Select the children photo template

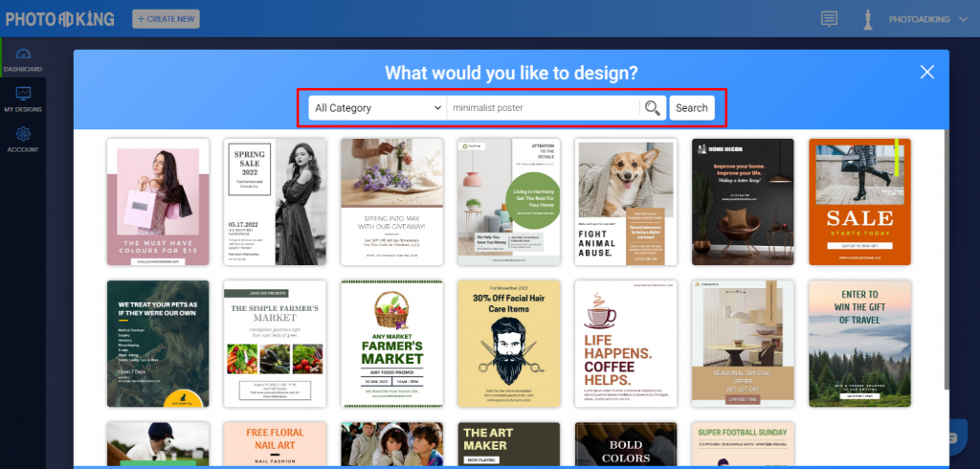[x=391, y=444]
